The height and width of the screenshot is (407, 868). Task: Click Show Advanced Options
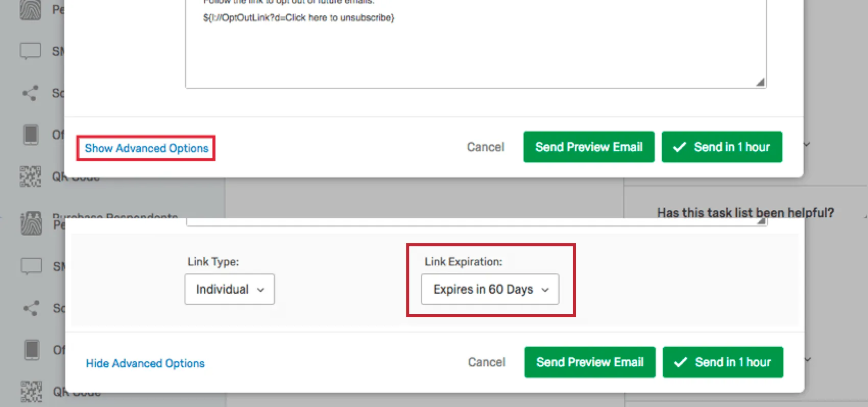(x=146, y=148)
